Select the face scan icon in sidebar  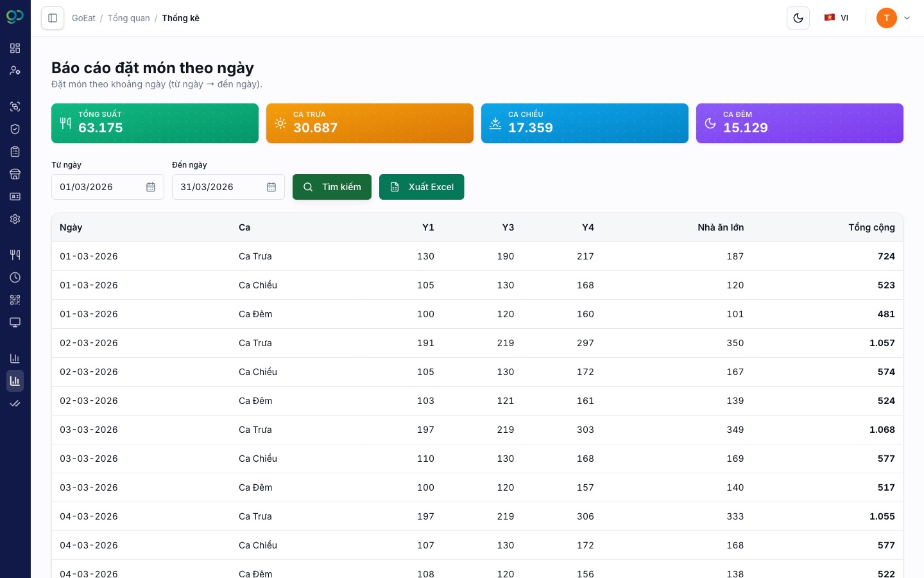[x=15, y=107]
